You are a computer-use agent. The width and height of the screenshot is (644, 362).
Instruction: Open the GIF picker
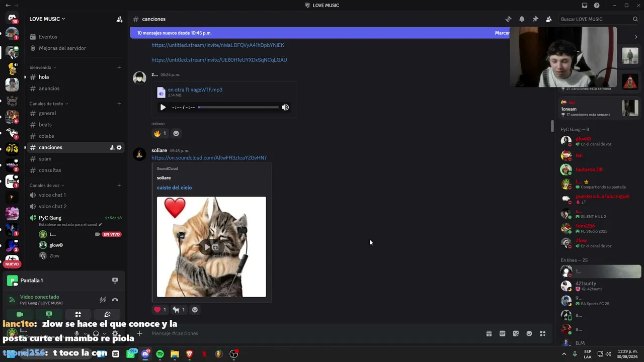tap(502, 333)
